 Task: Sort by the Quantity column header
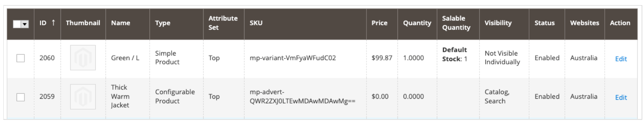point(417,23)
